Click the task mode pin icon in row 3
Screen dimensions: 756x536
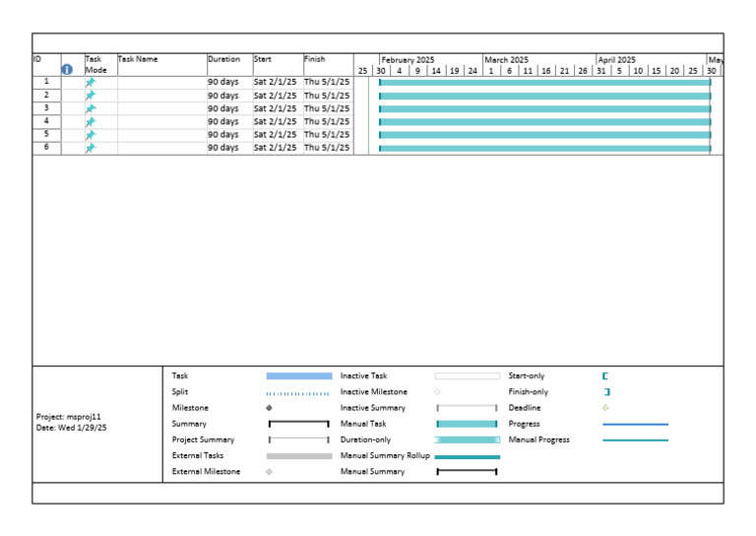pyautogui.click(x=91, y=108)
